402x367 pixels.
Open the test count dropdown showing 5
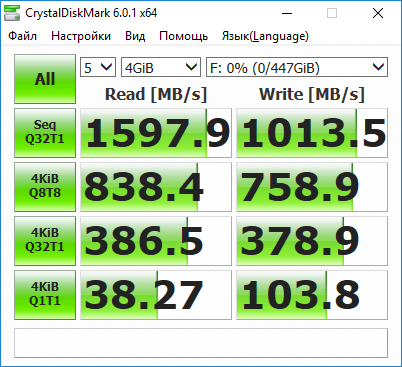[x=98, y=68]
